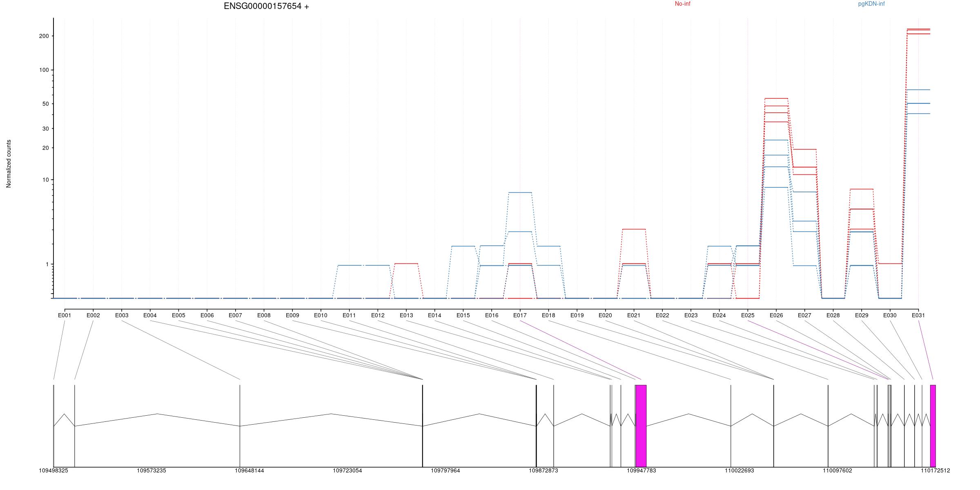Click exon label E009
The image size is (980, 490).
coord(292,315)
